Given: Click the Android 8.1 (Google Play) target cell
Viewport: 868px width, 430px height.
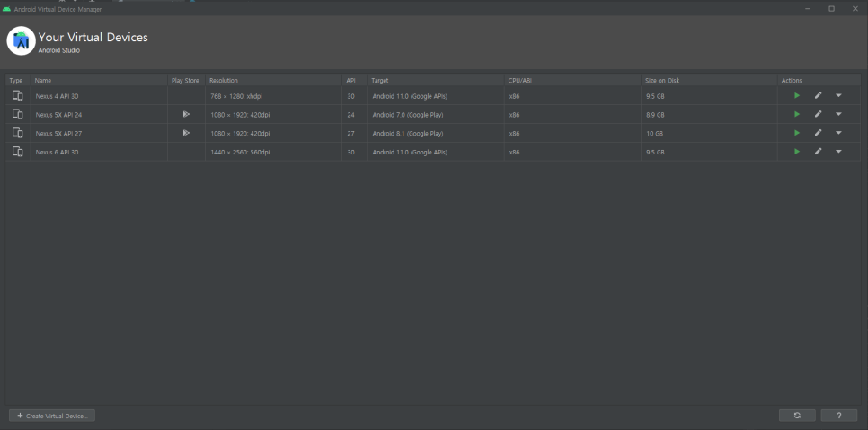Looking at the screenshot, I should tap(436, 134).
